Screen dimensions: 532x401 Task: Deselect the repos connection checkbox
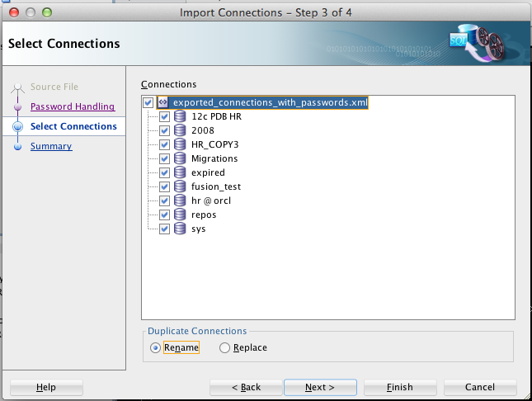pyautogui.click(x=165, y=215)
